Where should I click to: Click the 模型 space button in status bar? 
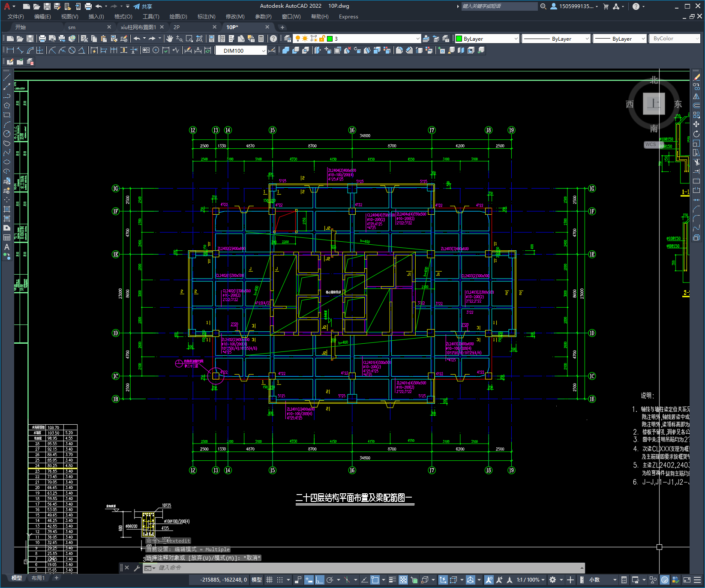pyautogui.click(x=257, y=580)
